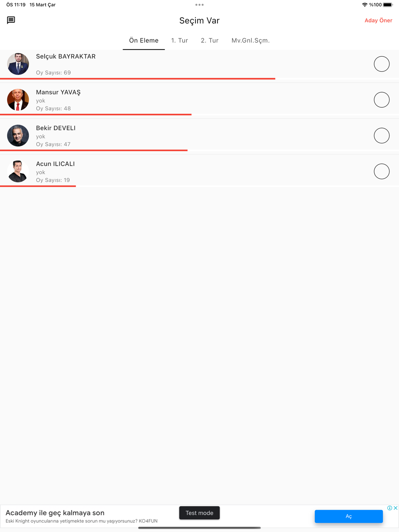
Task: Open the chat messages icon
Action: [11, 20]
